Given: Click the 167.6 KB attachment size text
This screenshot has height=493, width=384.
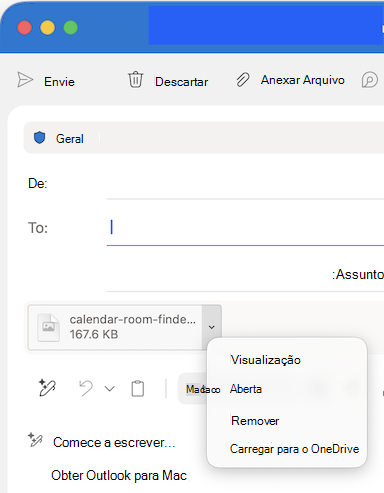Looking at the screenshot, I should [x=94, y=334].
